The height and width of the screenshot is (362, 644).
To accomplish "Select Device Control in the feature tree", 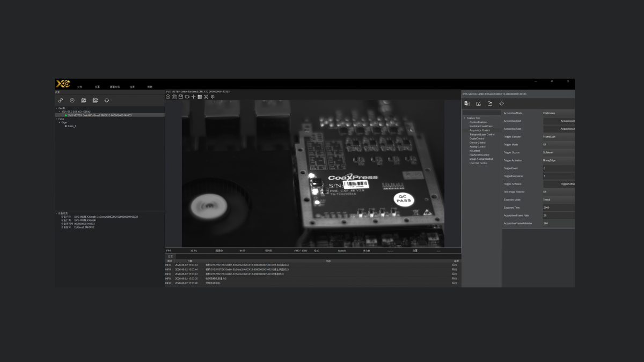I will 478,143.
